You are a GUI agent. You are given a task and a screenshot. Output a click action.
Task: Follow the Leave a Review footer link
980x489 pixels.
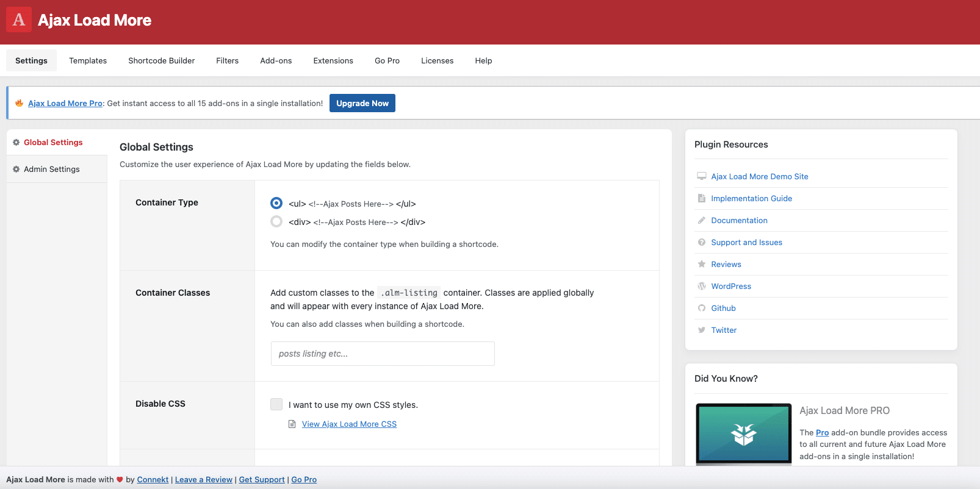coord(204,479)
